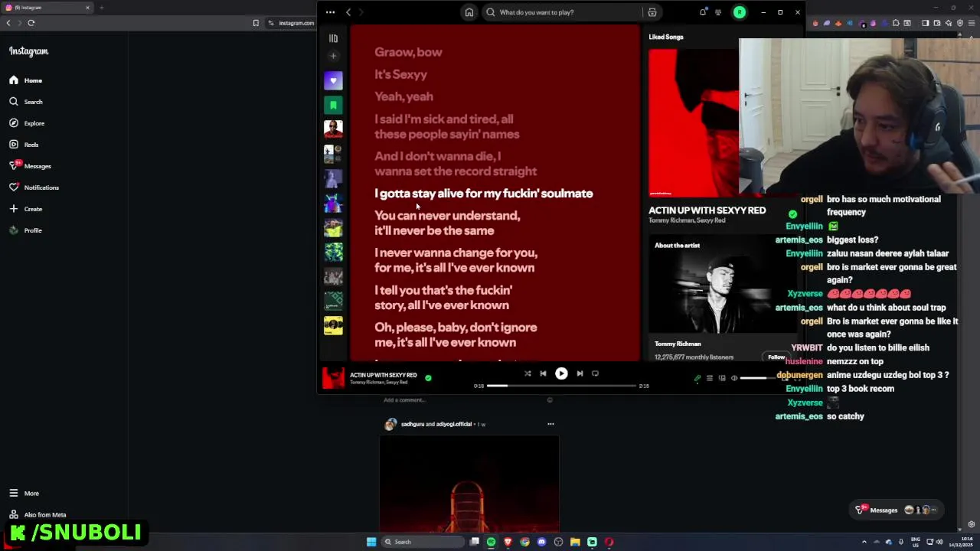Close the Instagram browser tab

pyautogui.click(x=87, y=8)
